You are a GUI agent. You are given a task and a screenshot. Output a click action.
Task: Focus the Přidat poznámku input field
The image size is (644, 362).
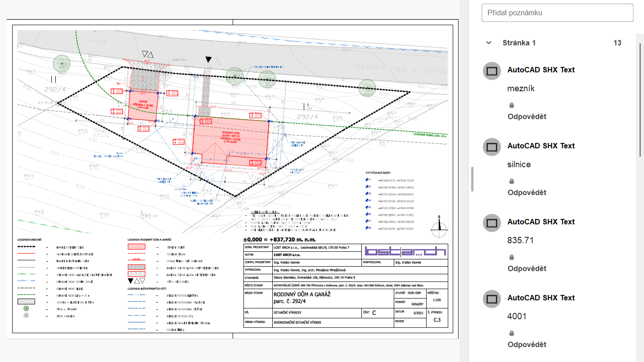(557, 13)
